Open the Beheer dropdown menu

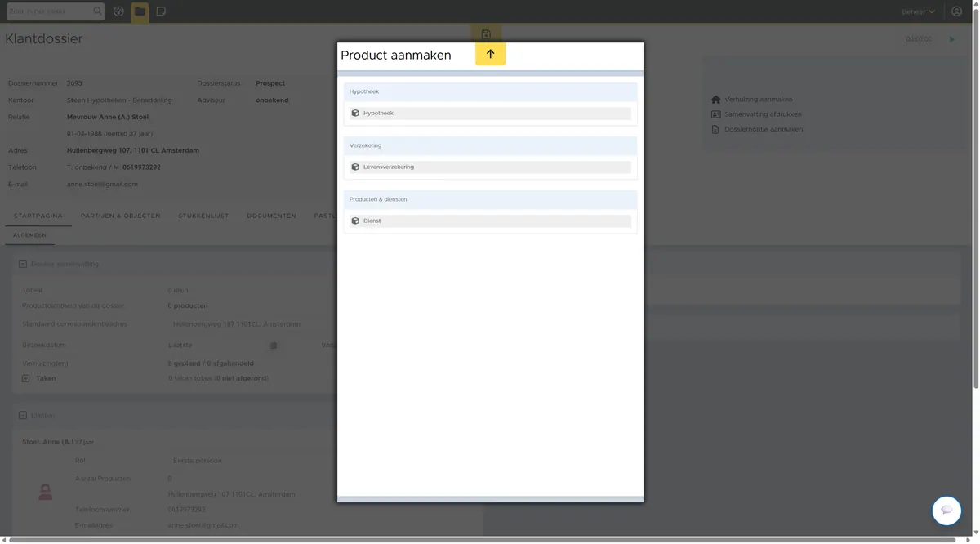click(x=919, y=11)
